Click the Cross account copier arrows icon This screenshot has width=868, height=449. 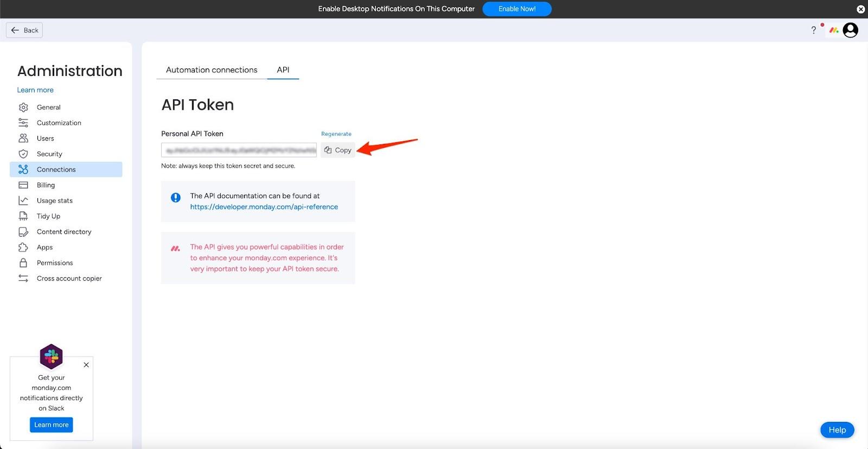click(23, 279)
